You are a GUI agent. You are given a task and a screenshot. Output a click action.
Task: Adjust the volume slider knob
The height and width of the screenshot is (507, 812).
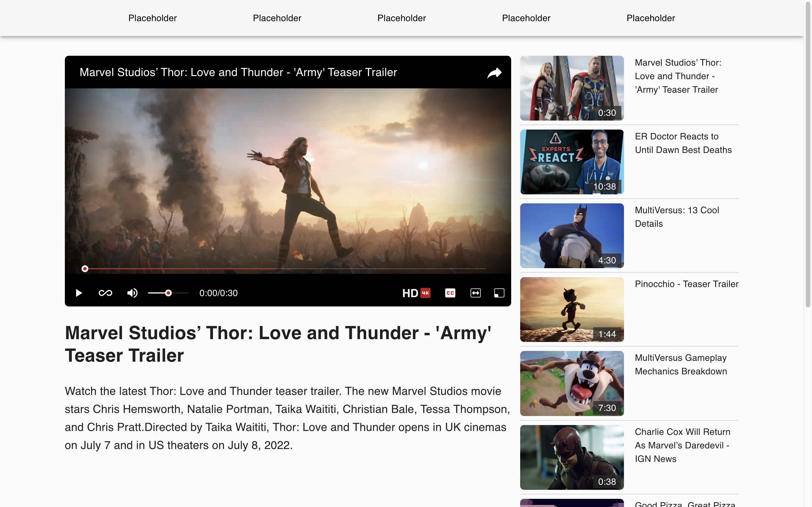pos(168,293)
